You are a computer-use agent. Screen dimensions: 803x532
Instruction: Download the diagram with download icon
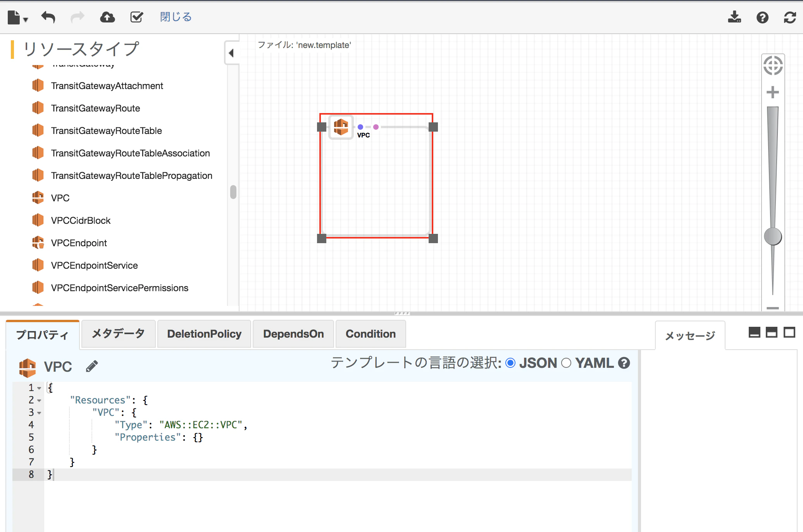tap(734, 17)
